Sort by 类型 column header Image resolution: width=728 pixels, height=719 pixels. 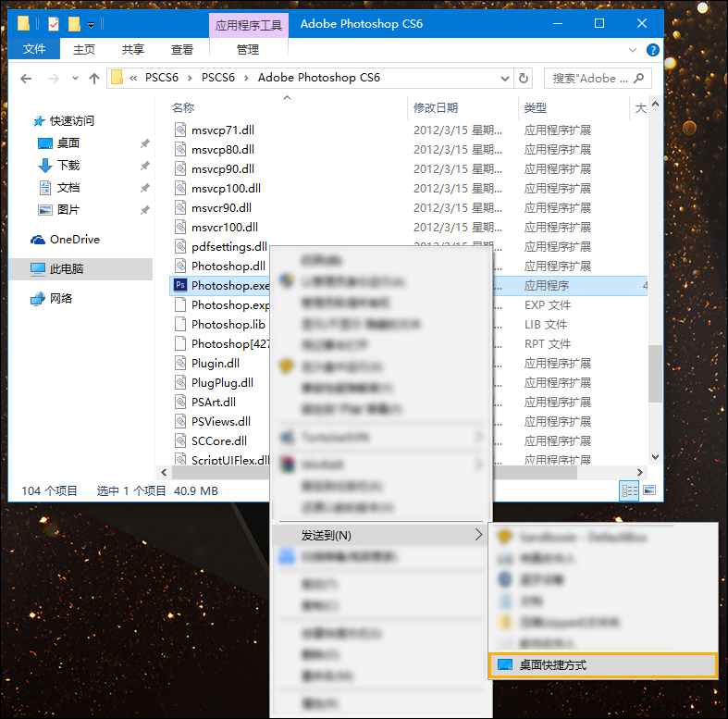pos(536,107)
